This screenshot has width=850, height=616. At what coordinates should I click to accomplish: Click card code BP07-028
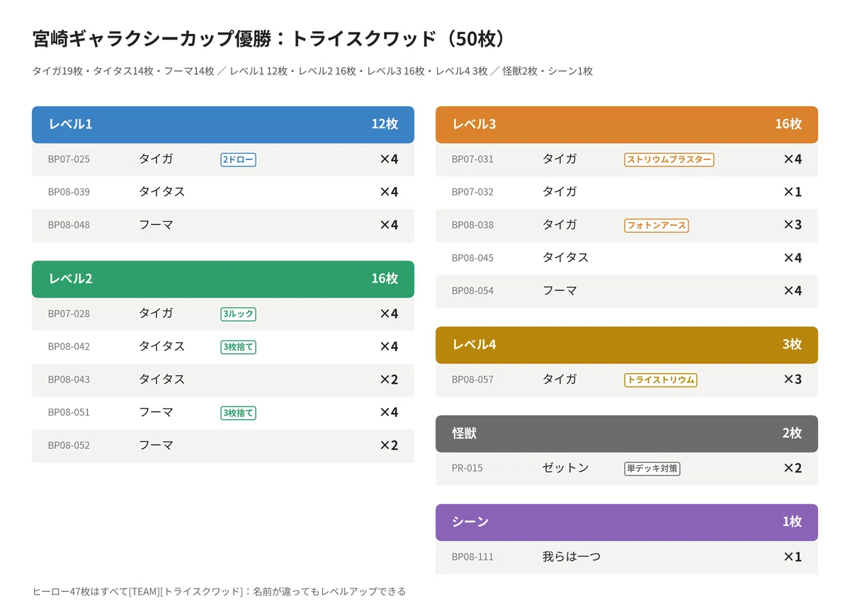69,314
